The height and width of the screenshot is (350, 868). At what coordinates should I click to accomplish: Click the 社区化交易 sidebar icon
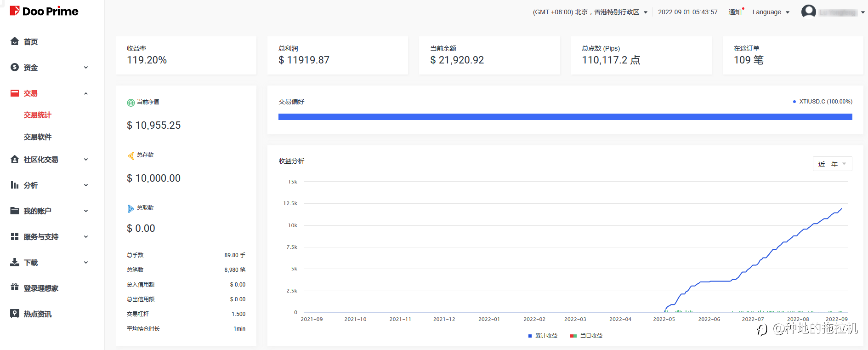15,160
